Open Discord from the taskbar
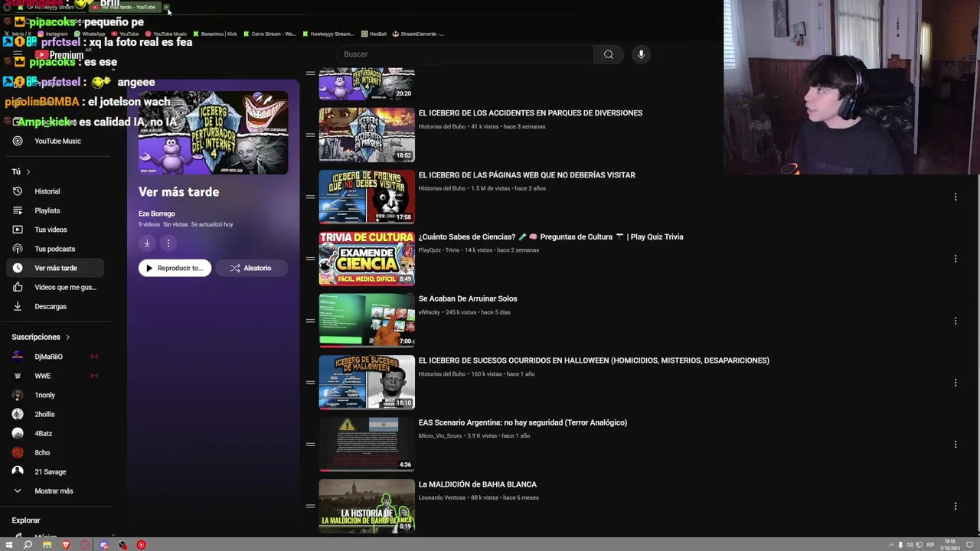Screen dimensions: 980x551 pyautogui.click(x=104, y=545)
